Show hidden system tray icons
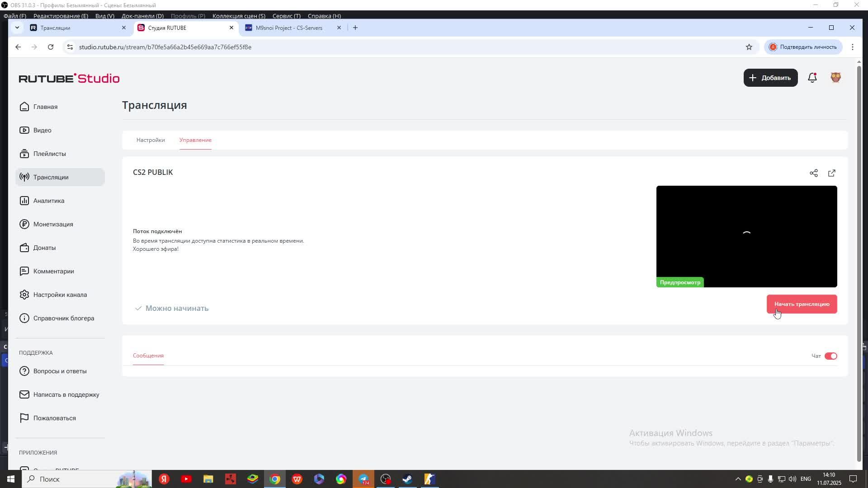This screenshot has width=868, height=488. [x=738, y=479]
